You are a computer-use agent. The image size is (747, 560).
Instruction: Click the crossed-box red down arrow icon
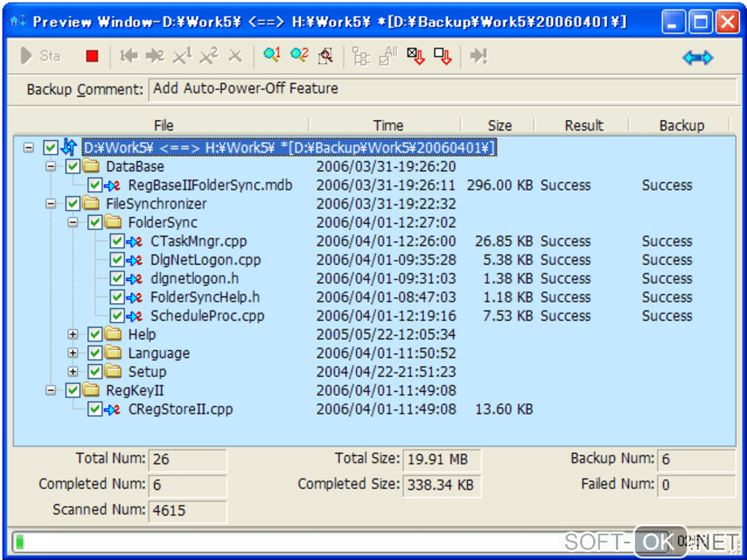[415, 56]
